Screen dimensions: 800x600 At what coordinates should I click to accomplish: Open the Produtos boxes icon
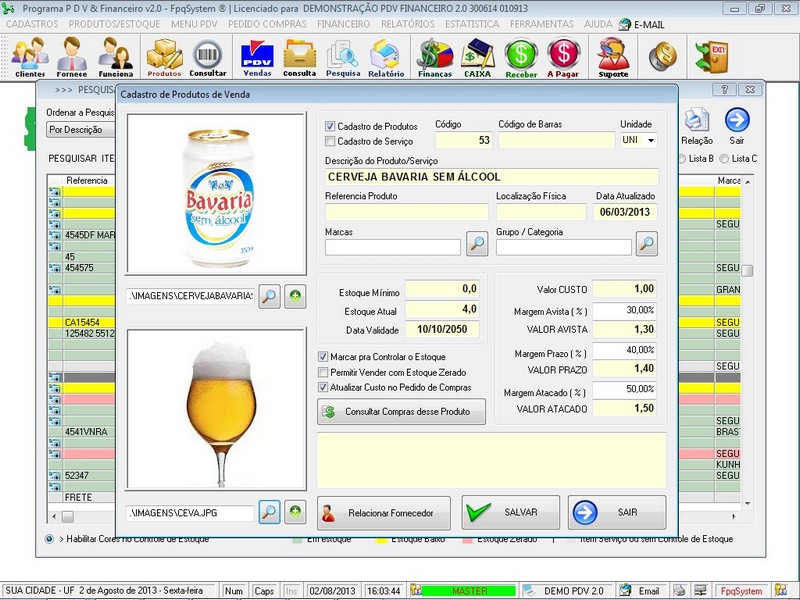pos(164,57)
